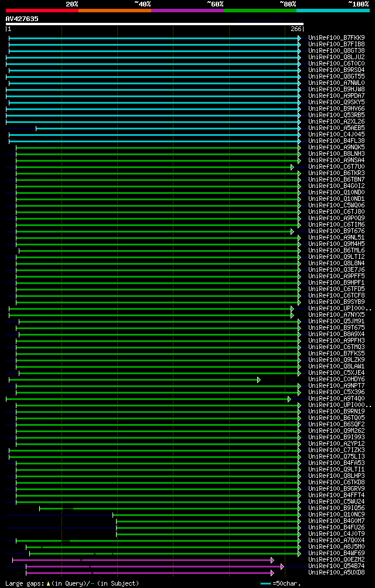Viewport: 375px width, 588px height.
Task: Select hit label UniRef100_B7FKS5
Action: click(336, 353)
